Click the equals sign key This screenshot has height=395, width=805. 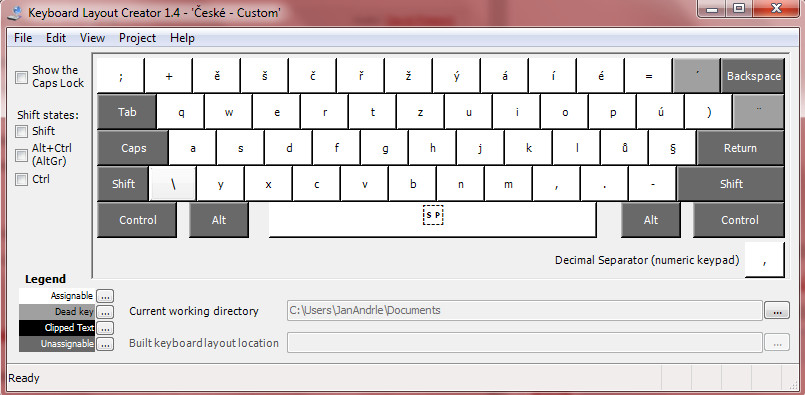[x=649, y=76]
